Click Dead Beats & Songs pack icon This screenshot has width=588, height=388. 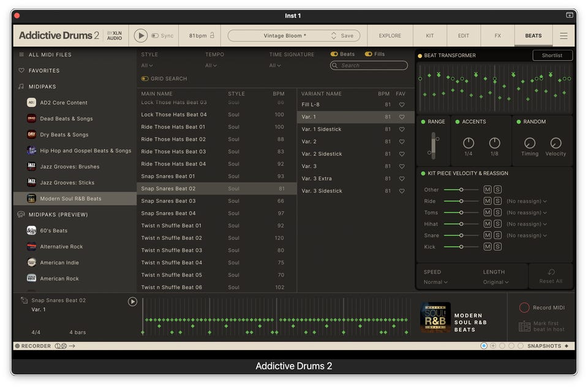click(31, 118)
